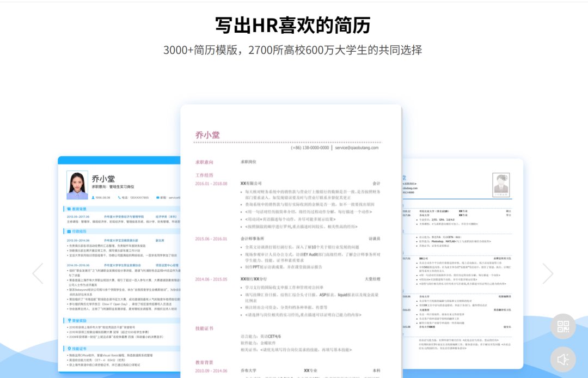
Task: Click the trophy icon beside 荣誉奖励
Action: coord(69,320)
